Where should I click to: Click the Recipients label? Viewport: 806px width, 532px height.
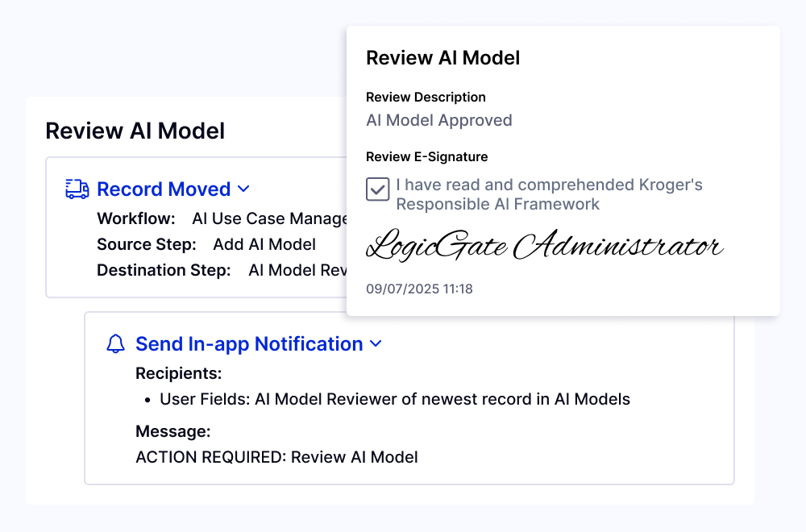click(178, 373)
